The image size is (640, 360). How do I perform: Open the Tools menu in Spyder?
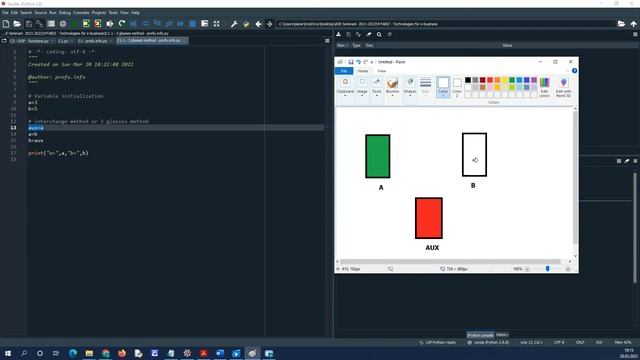tap(113, 13)
